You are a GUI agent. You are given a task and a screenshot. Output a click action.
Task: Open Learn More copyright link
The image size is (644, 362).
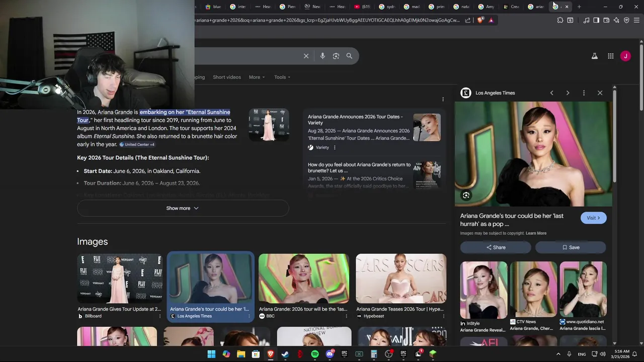536,233
